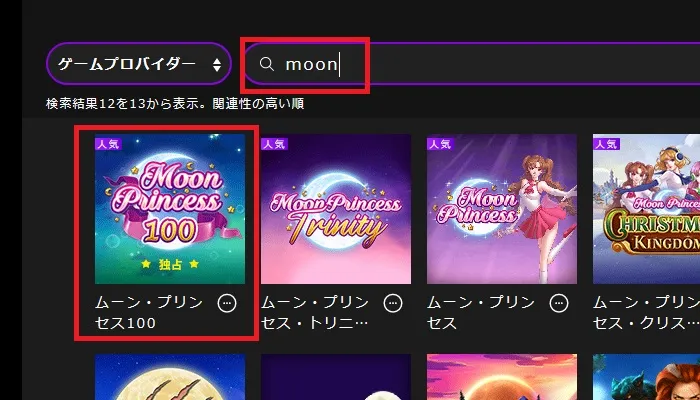Click the ムーン・プリンセス・クリス… title text
Image resolution: width=700 pixels, height=400 pixels.
pos(646,312)
